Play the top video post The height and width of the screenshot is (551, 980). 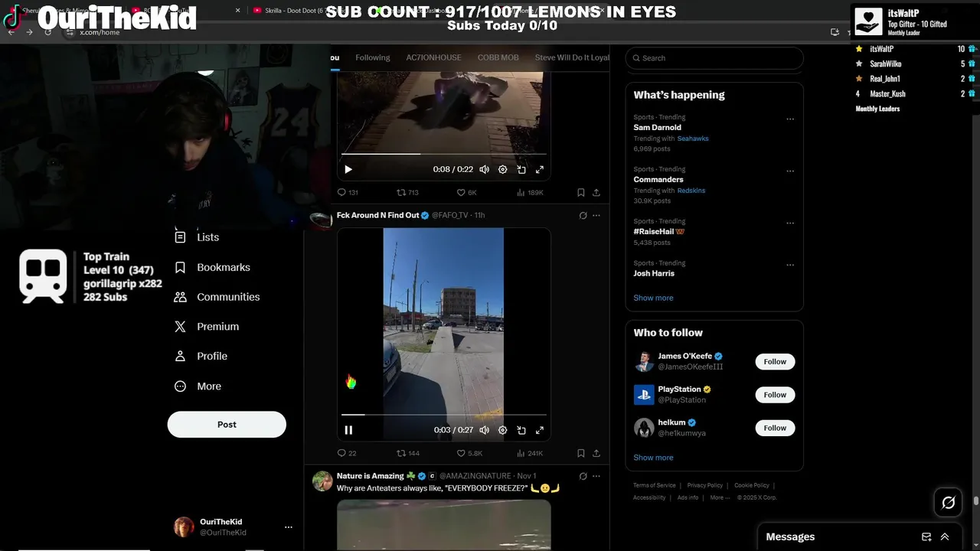[x=348, y=169]
